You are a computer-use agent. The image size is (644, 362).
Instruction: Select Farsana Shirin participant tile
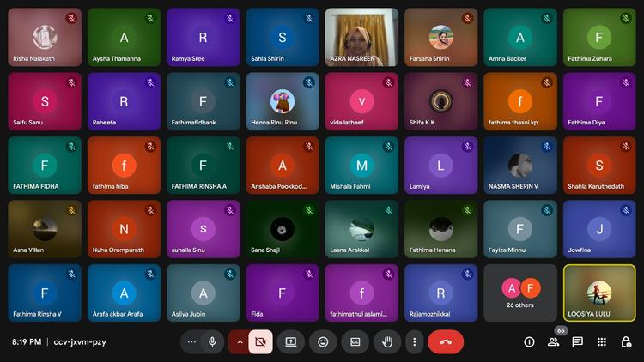(440, 37)
